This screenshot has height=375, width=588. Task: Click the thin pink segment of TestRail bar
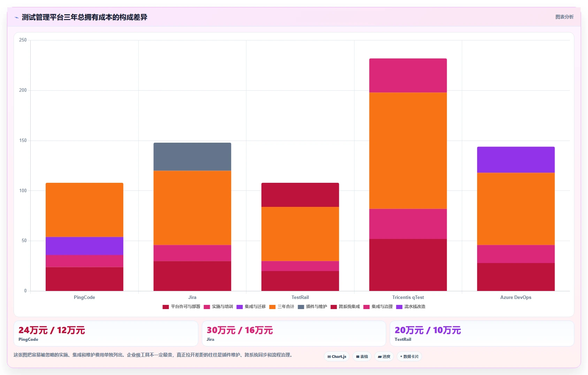click(x=300, y=266)
